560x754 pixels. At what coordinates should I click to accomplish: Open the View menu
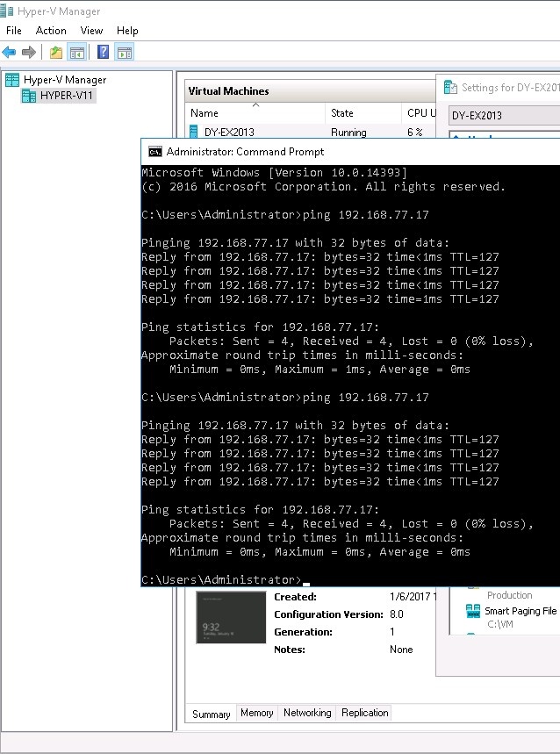point(91,31)
